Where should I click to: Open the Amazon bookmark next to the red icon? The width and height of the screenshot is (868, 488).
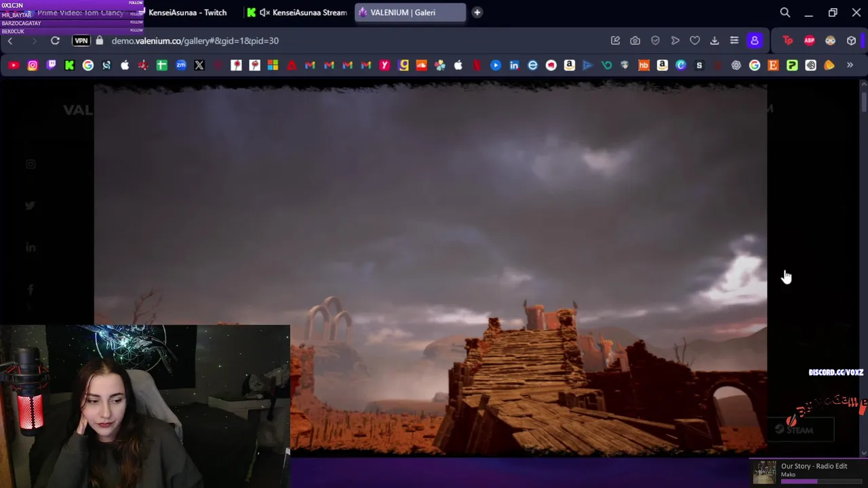pos(570,65)
